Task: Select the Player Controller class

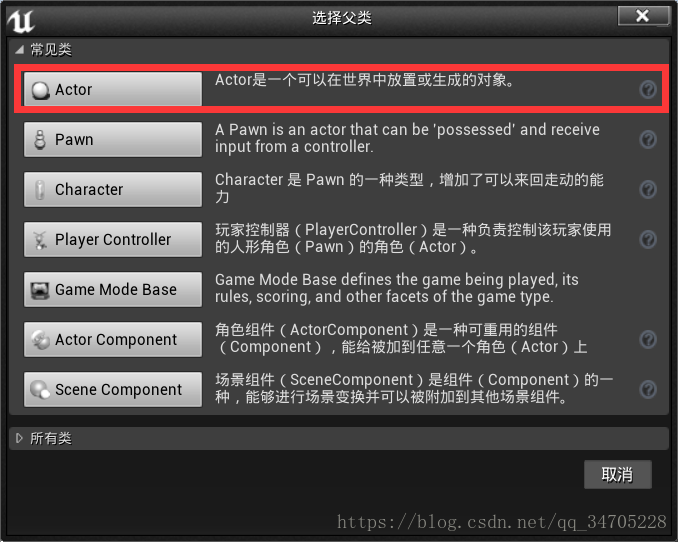Action: pos(113,239)
